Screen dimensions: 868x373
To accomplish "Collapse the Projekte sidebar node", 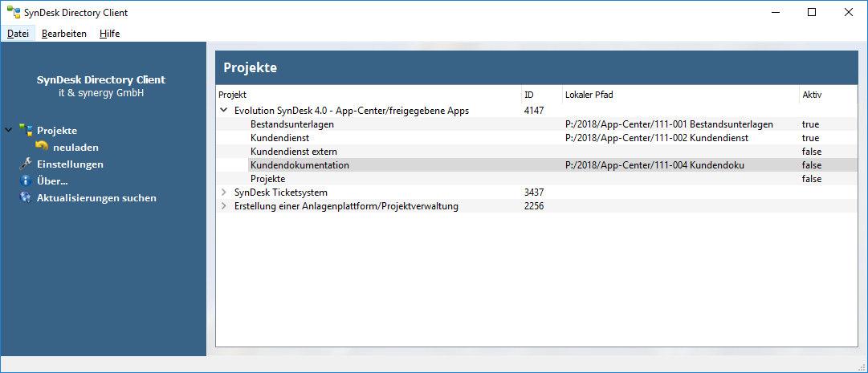I will (x=8, y=131).
